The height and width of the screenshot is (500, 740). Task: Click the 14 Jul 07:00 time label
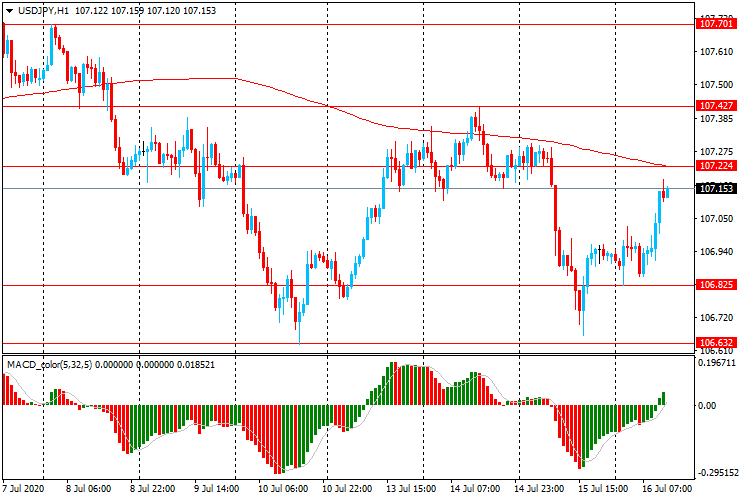click(475, 488)
